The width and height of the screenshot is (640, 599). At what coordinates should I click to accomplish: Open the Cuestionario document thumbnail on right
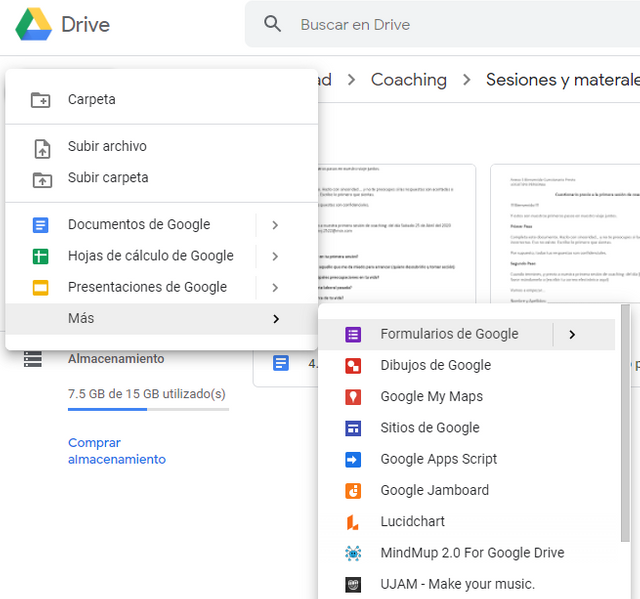pyautogui.click(x=565, y=233)
